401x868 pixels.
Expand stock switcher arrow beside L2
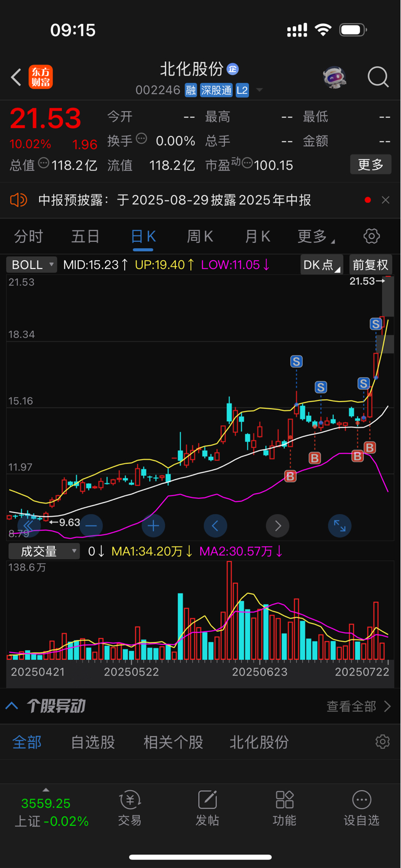coord(259,91)
